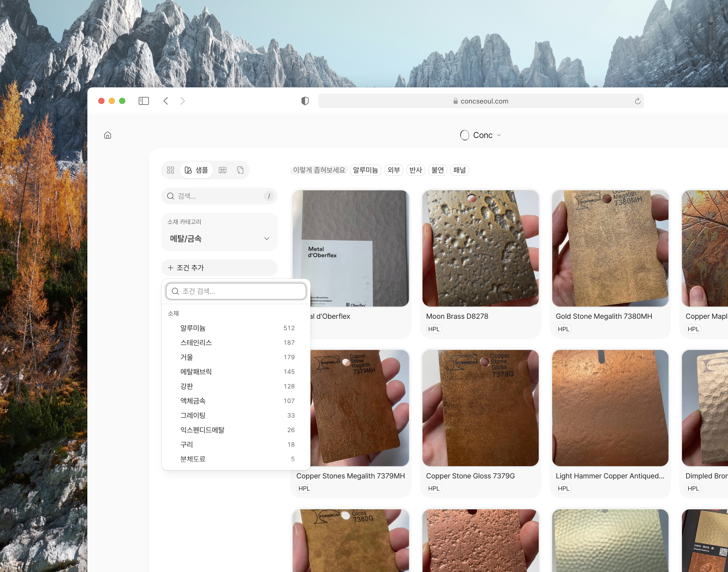Apply the 반사 suggestion chip
The image size is (728, 572).
tap(415, 170)
